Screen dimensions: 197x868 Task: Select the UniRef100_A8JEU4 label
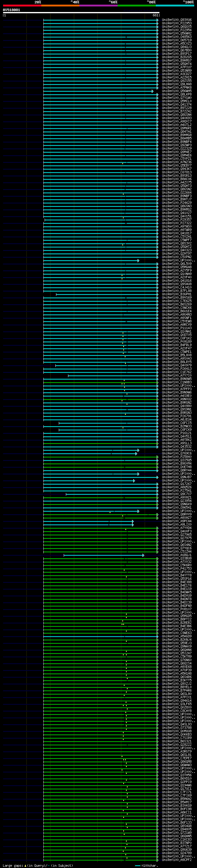[x=177, y=419]
